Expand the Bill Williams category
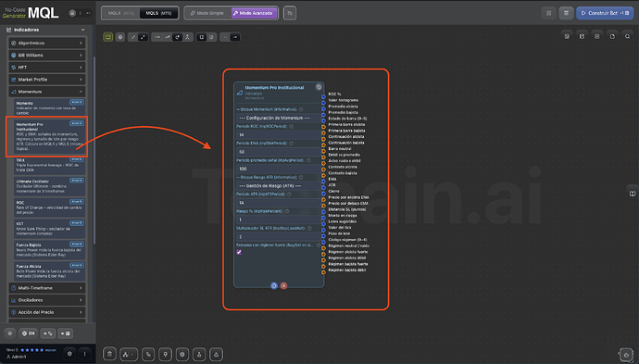 [47, 55]
